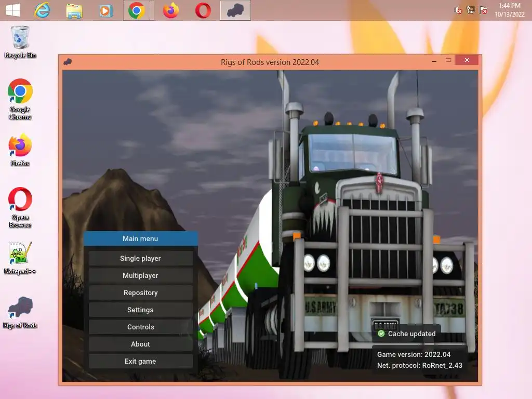
Task: Close the Rigs of Rods window
Action: (467, 60)
